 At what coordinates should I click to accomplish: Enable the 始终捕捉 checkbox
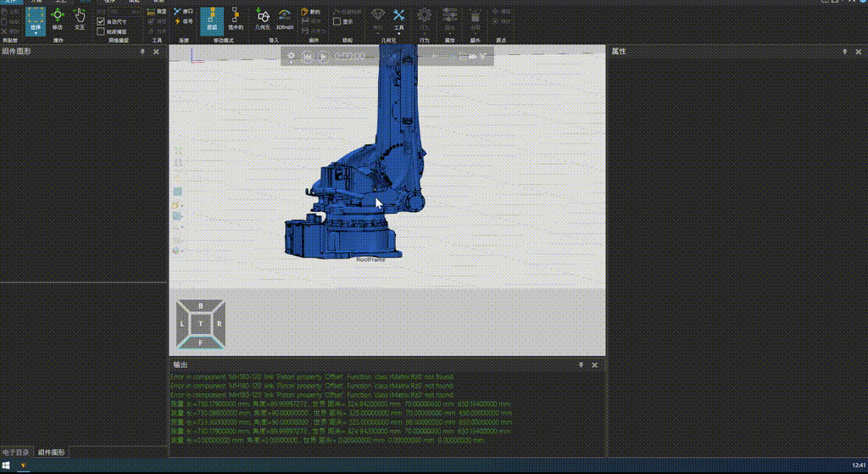point(101,31)
